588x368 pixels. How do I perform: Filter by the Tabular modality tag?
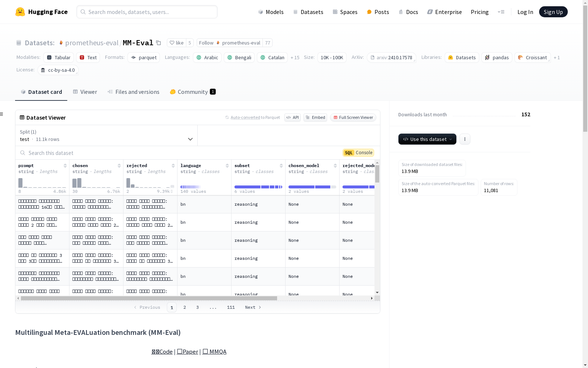click(x=59, y=57)
